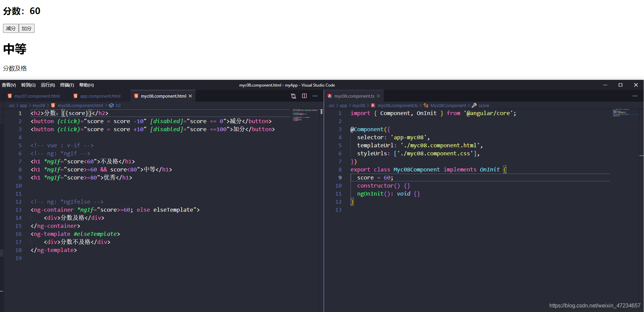Viewport: 644px width, 312px height.
Task: Click line number 9 in right editor
Action: pyautogui.click(x=340, y=178)
